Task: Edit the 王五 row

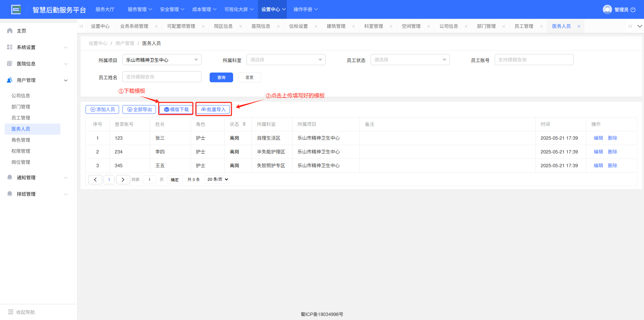Action: click(x=598, y=166)
